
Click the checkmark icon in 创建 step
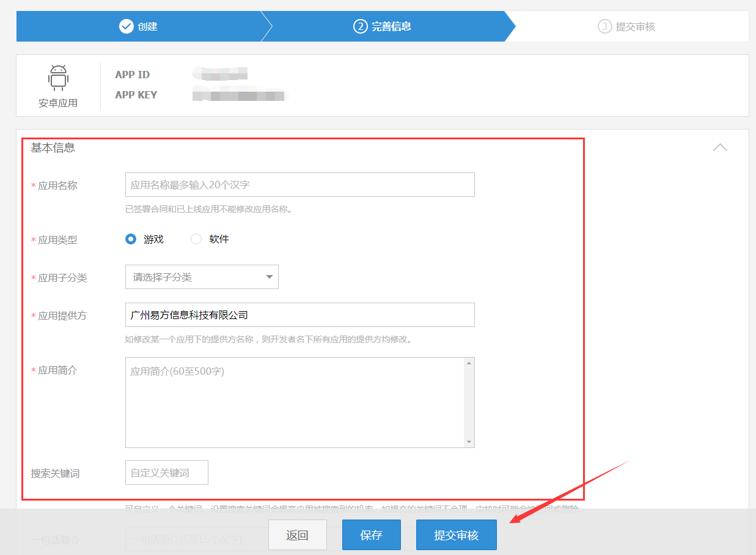click(127, 26)
